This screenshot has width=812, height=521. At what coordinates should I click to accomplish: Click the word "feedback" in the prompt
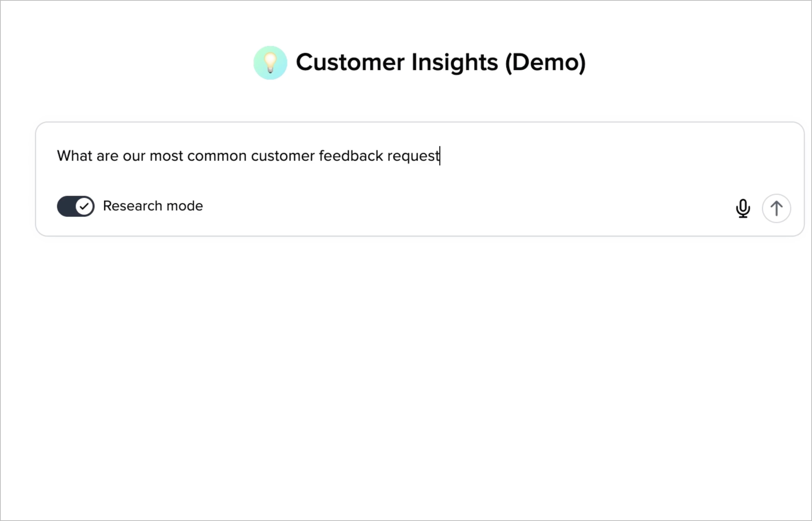click(x=351, y=156)
